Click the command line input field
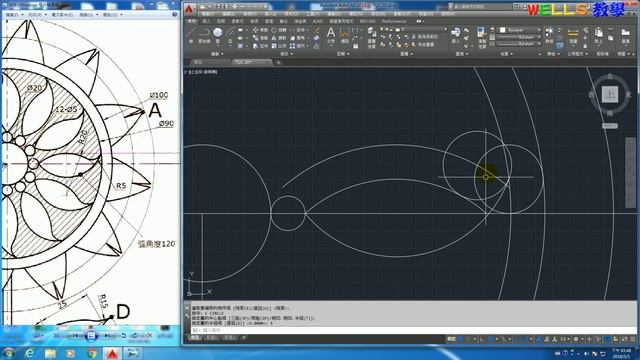This screenshot has width=640, height=360. (412, 330)
